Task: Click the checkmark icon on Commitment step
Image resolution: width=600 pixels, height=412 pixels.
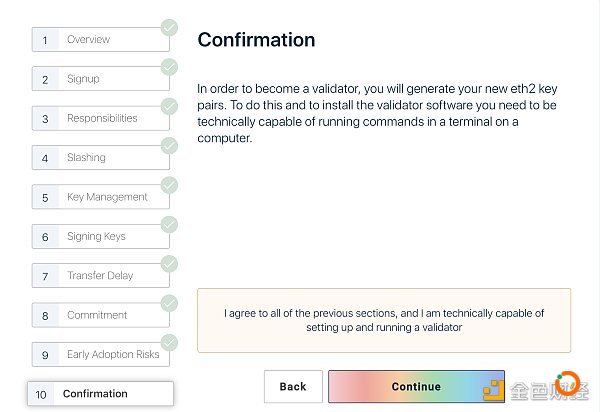Action: (169, 304)
